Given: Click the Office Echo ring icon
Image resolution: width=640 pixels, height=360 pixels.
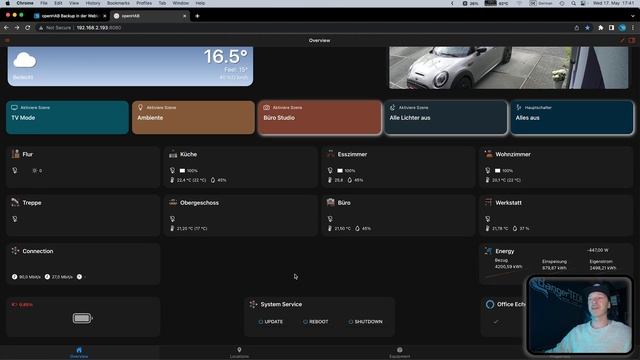Looking at the screenshot, I should [490, 304].
